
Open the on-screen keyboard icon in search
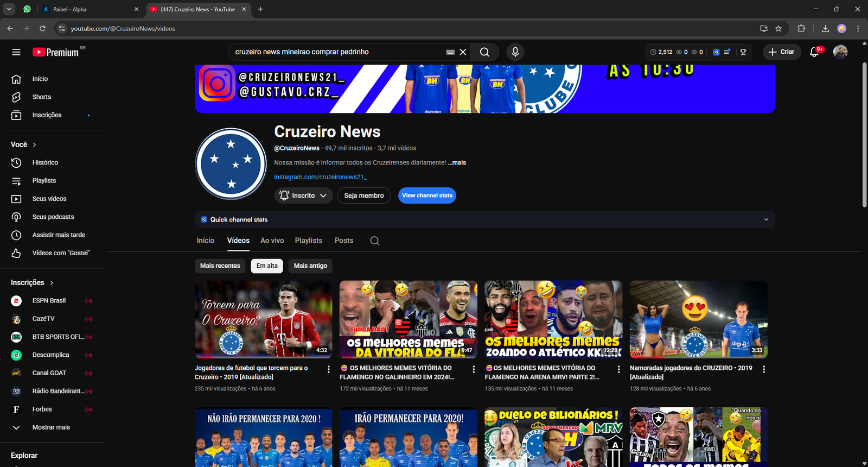pos(450,52)
